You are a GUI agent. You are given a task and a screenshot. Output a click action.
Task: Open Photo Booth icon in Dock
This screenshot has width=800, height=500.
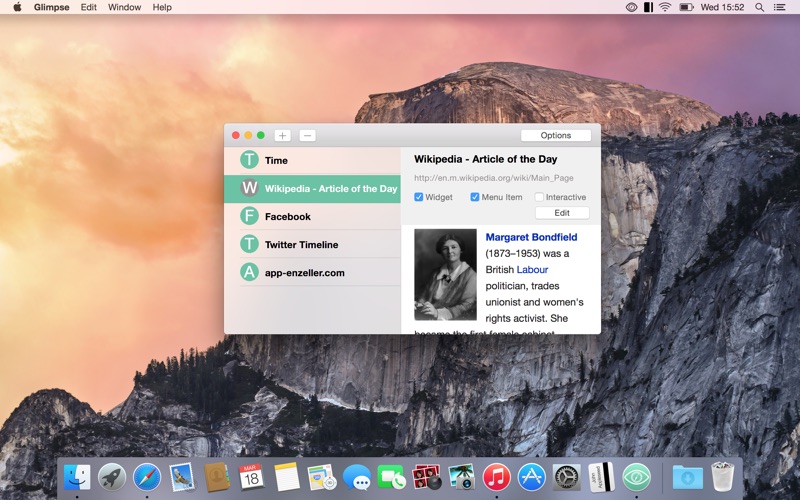coord(427,478)
